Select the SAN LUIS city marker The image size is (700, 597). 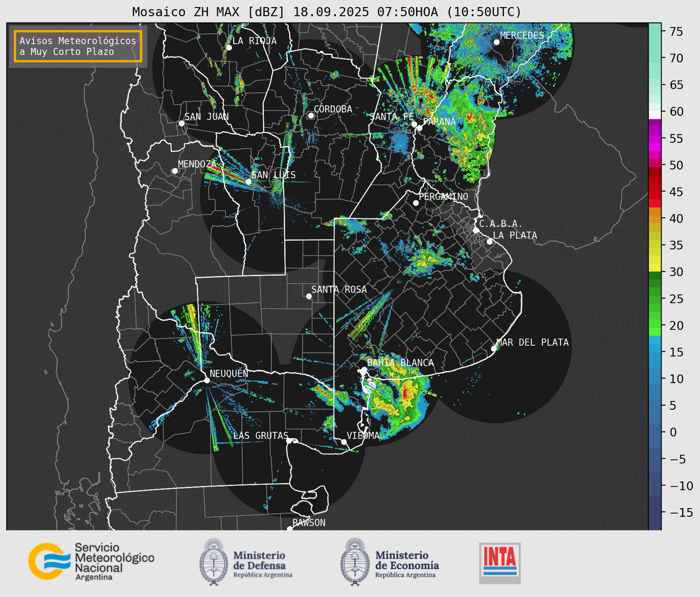point(249,182)
